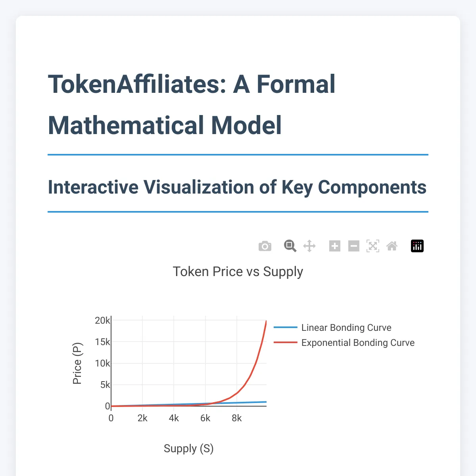Screen dimensions: 476x476
Task: Select the chart title Token Price vs Supply
Action: pos(238,271)
